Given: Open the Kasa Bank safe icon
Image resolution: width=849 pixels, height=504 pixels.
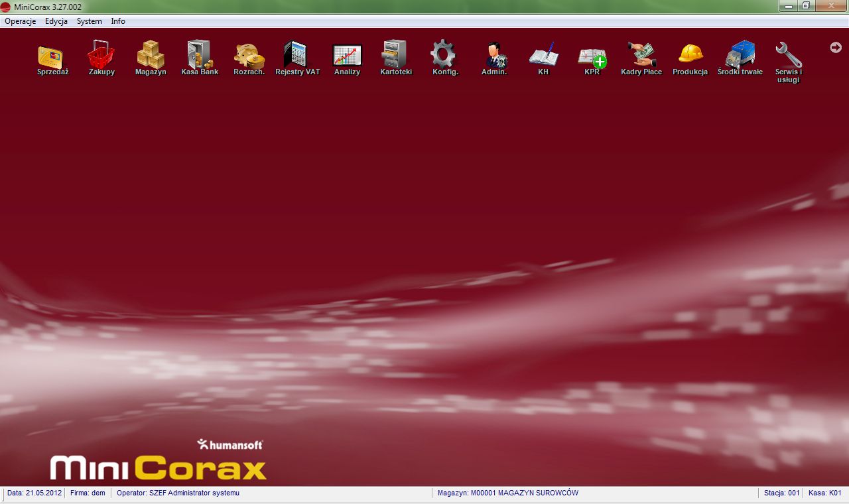Looking at the screenshot, I should click(x=200, y=58).
